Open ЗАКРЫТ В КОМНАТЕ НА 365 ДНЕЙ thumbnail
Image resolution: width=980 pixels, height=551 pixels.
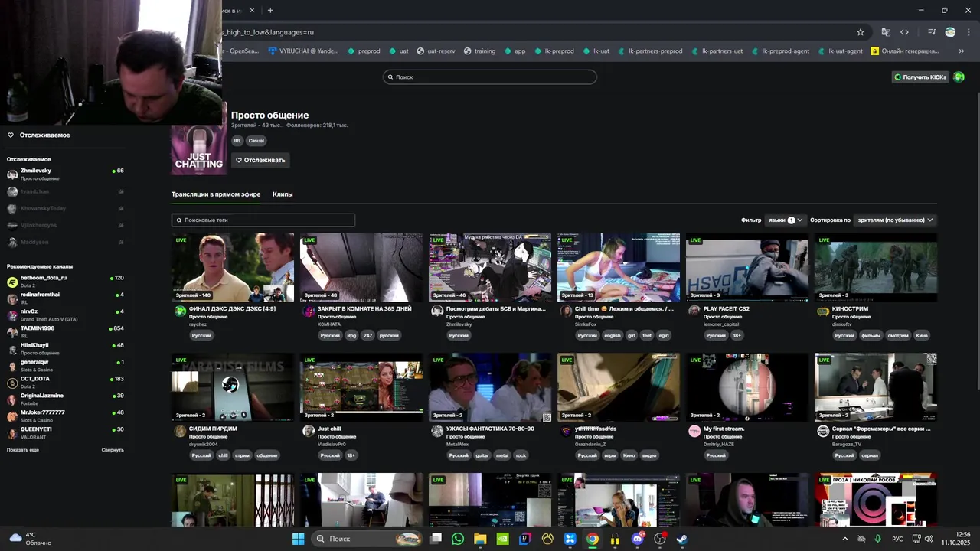(361, 268)
